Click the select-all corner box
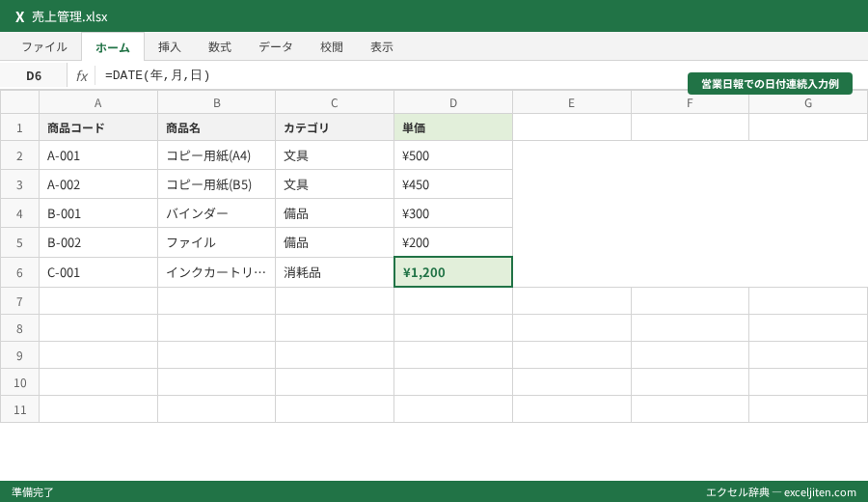Screen dimensions: 868x502 click(19, 102)
